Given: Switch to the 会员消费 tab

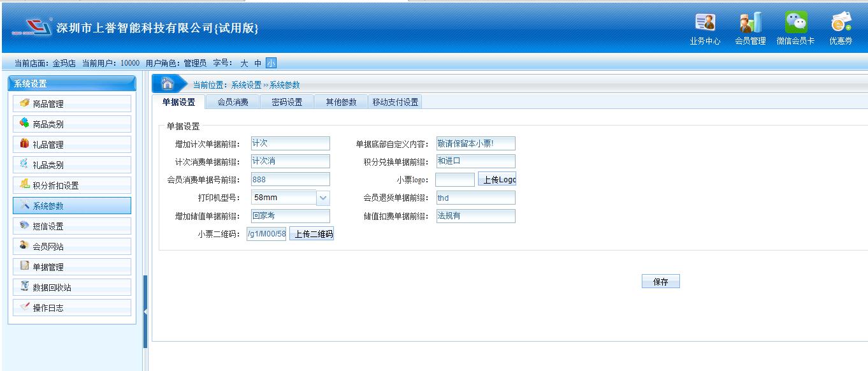Looking at the screenshot, I should pyautogui.click(x=233, y=102).
